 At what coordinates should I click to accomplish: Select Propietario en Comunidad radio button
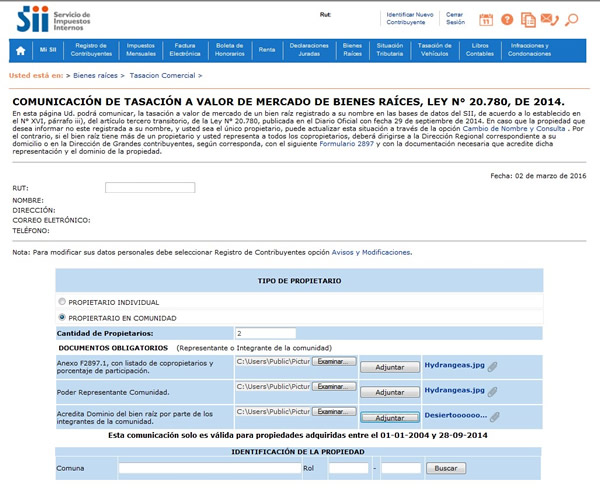pyautogui.click(x=63, y=317)
